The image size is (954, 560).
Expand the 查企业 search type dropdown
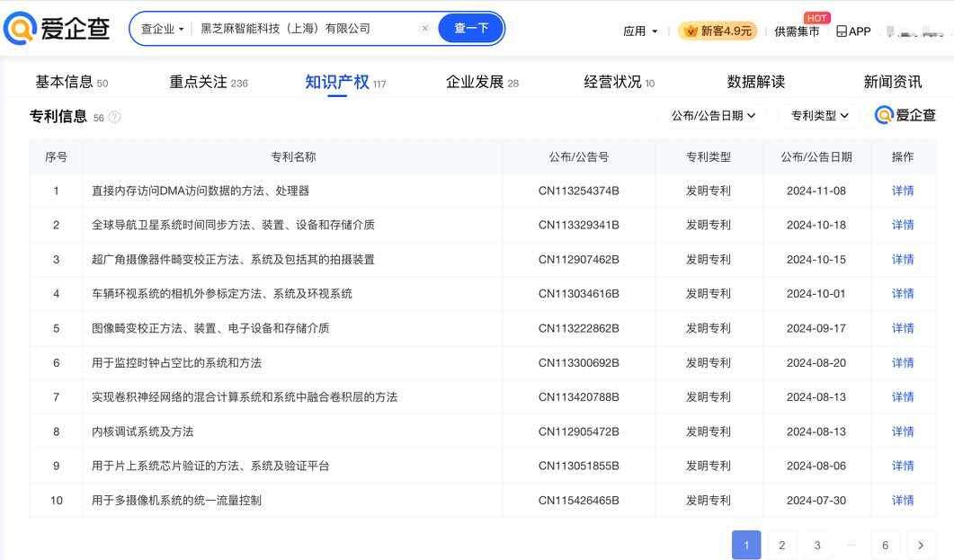162,29
